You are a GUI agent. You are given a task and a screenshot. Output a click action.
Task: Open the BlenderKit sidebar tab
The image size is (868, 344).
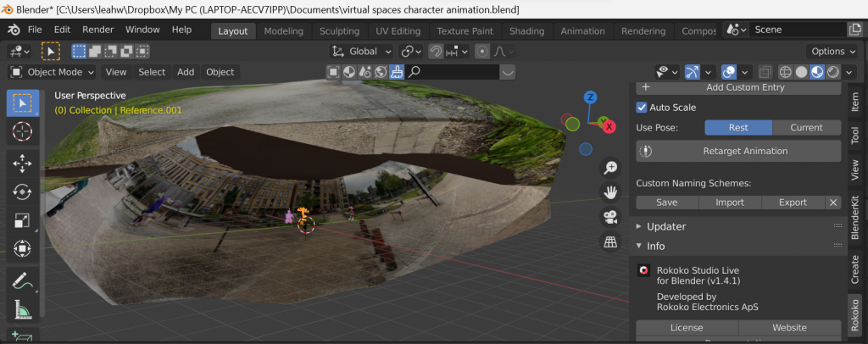(855, 218)
